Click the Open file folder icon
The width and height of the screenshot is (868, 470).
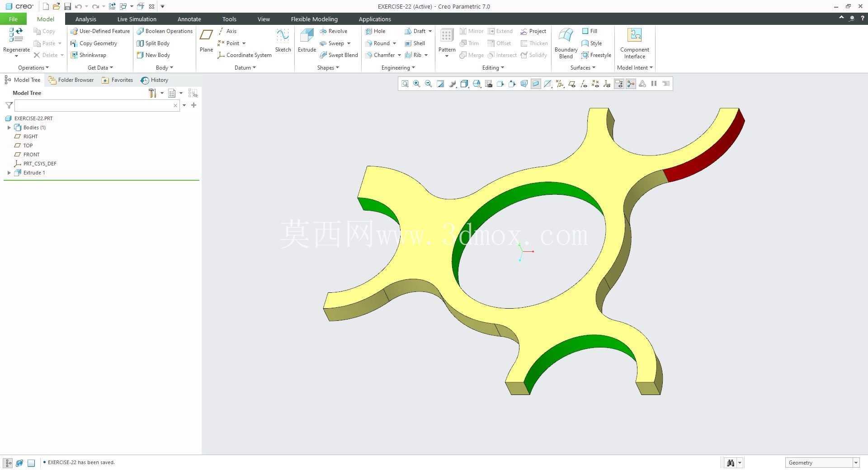(x=56, y=6)
